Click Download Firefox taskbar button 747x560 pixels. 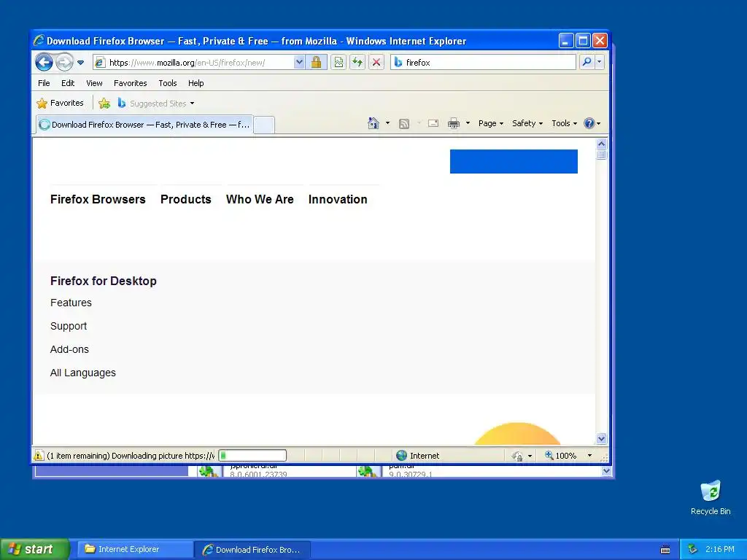(x=252, y=550)
